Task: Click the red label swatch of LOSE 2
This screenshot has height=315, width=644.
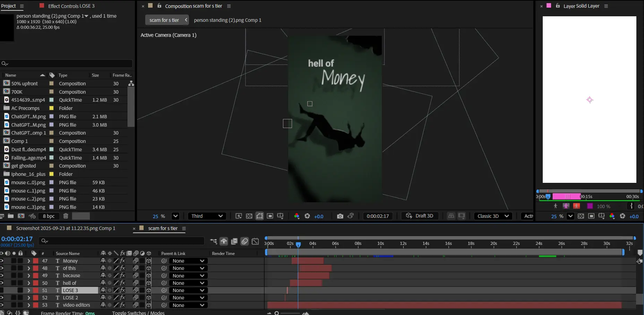Action: pyautogui.click(x=36, y=298)
